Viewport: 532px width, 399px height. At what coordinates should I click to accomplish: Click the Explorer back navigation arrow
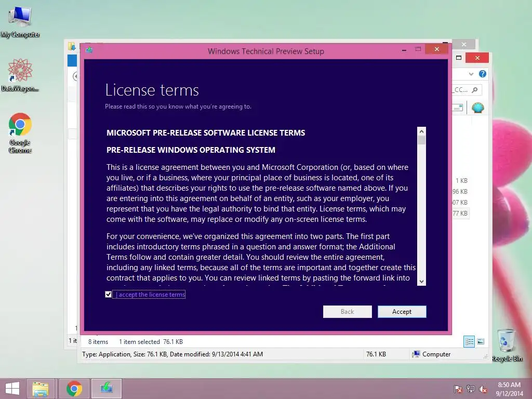75,76
